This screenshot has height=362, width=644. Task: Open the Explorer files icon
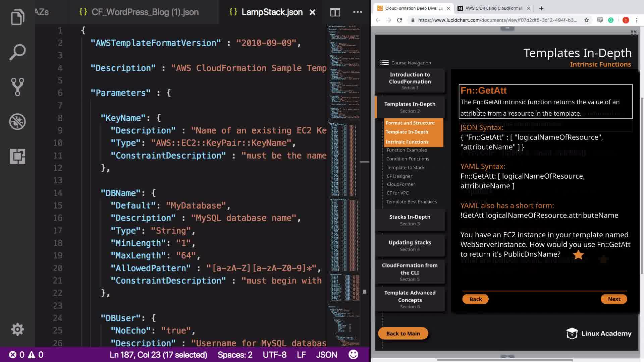17,17
